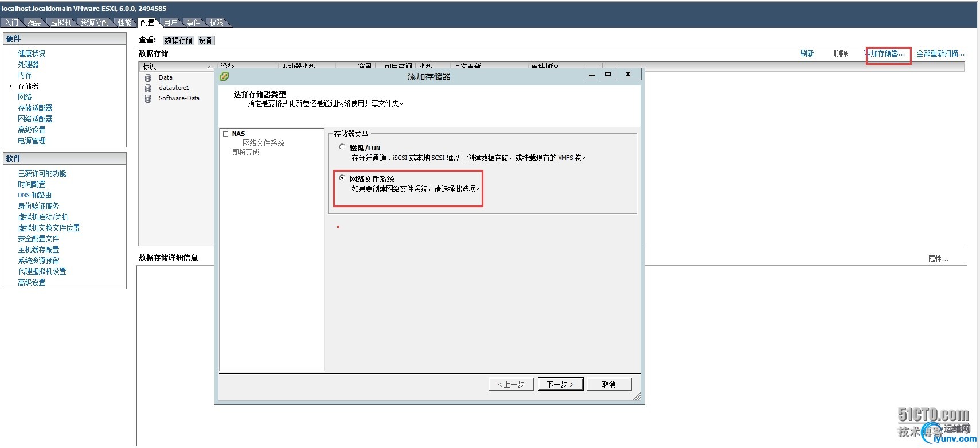Minimize the 添加存储器 dialog
980x448 pixels.
[592, 74]
